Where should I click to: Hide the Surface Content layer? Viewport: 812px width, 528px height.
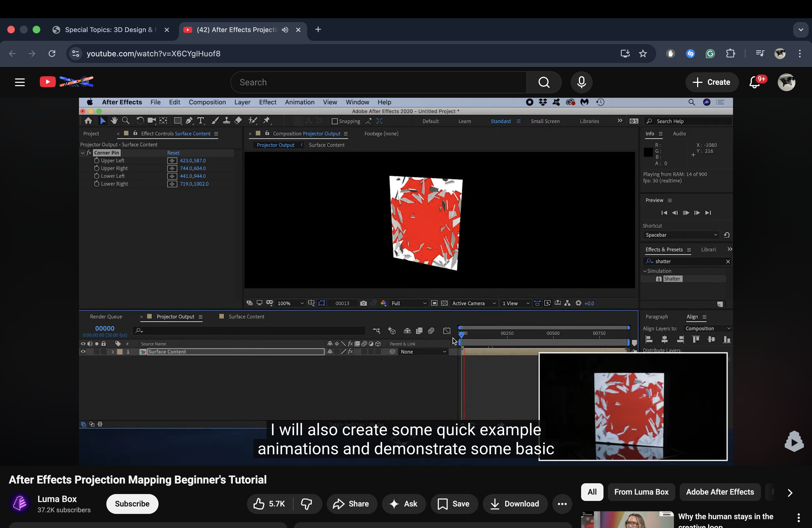(x=83, y=352)
